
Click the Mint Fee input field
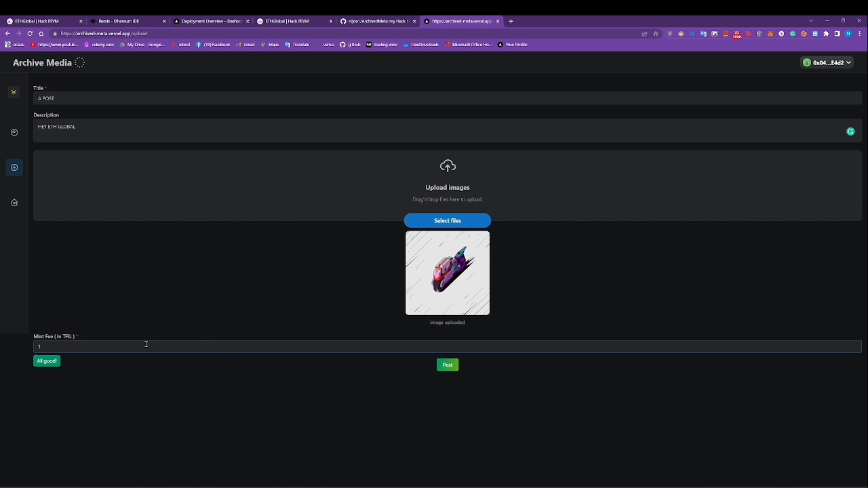click(x=448, y=346)
